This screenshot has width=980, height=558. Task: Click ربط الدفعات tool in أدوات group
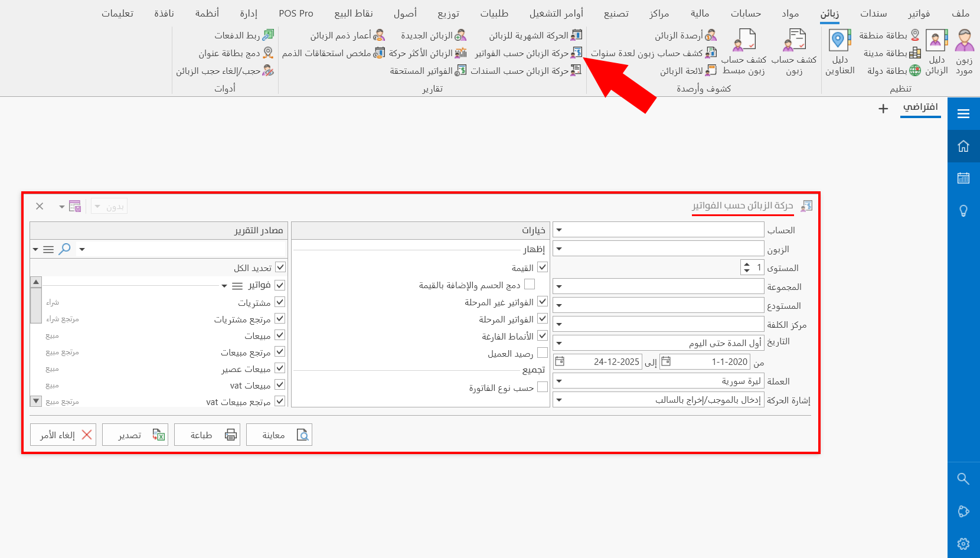click(x=242, y=35)
